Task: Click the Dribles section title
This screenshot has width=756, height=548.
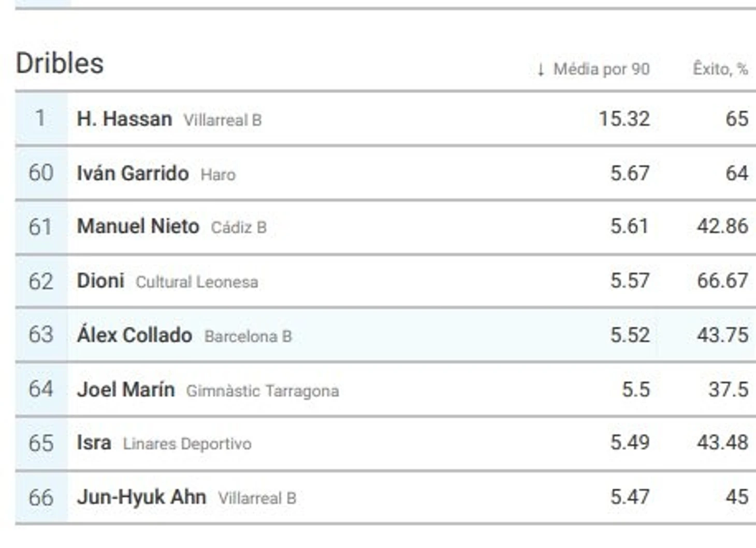Action: pos(60,64)
